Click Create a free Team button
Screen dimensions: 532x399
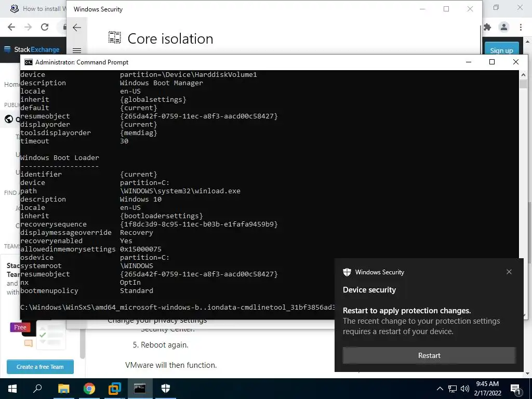pyautogui.click(x=40, y=367)
